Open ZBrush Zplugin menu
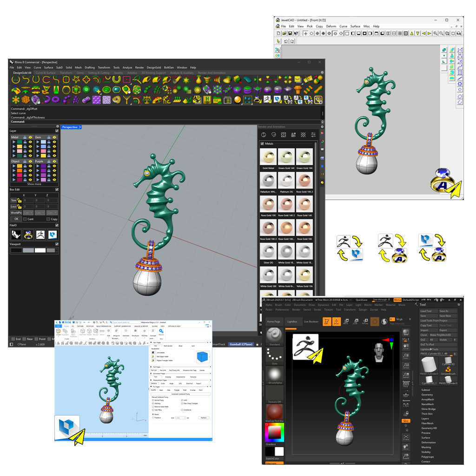The image size is (476, 476). [x=363, y=309]
